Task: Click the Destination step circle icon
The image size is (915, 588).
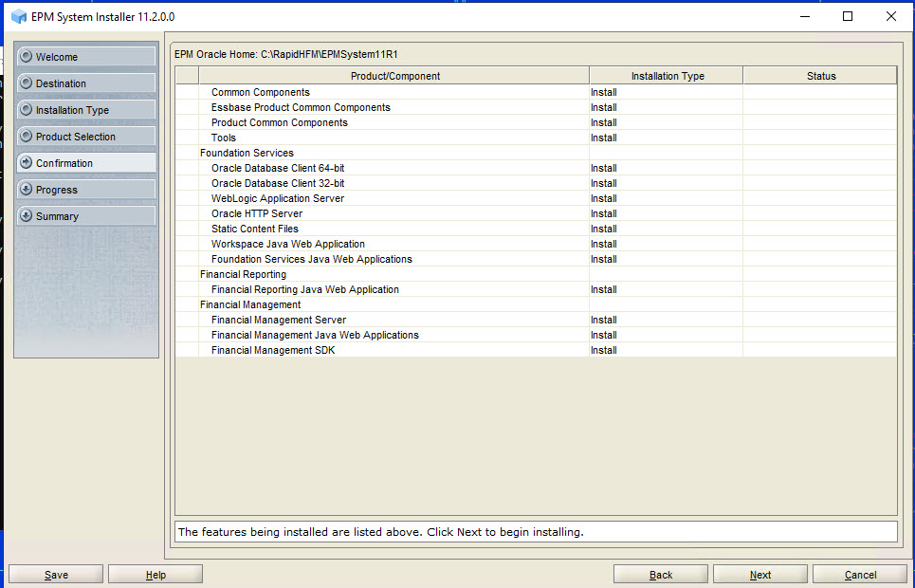Action: tap(26, 83)
